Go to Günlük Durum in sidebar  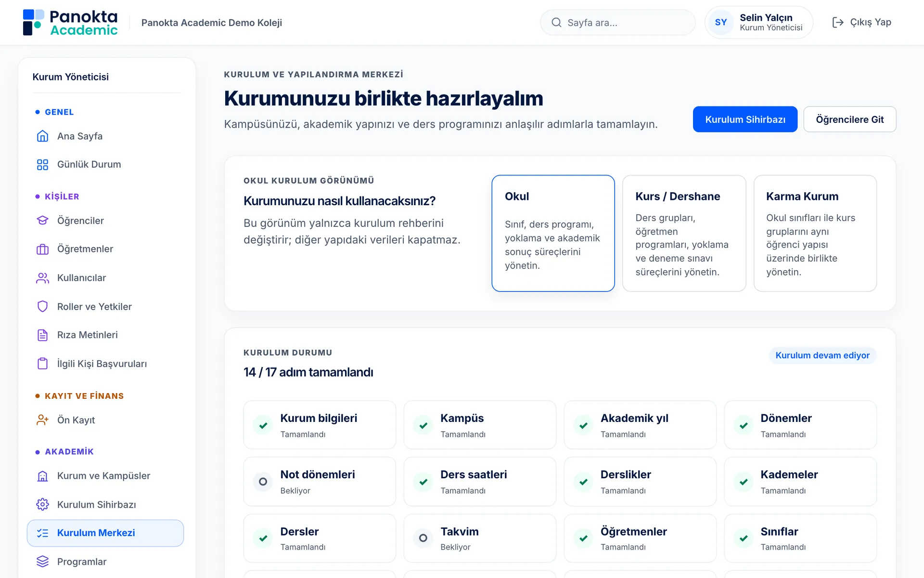point(105,165)
